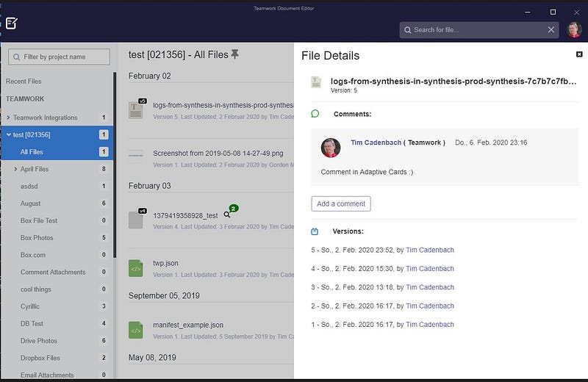Click the Add a comment button

[x=341, y=203]
